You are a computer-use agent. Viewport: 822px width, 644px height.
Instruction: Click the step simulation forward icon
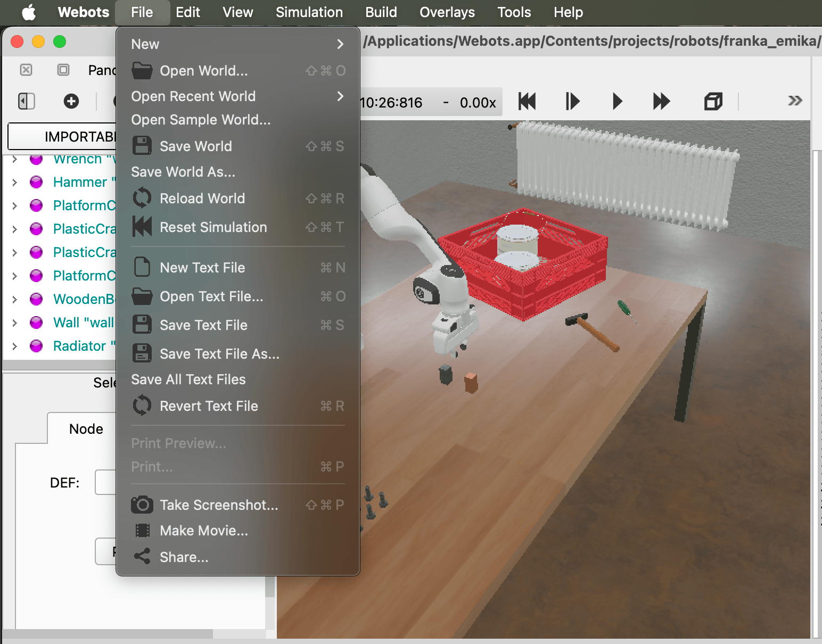pyautogui.click(x=572, y=101)
